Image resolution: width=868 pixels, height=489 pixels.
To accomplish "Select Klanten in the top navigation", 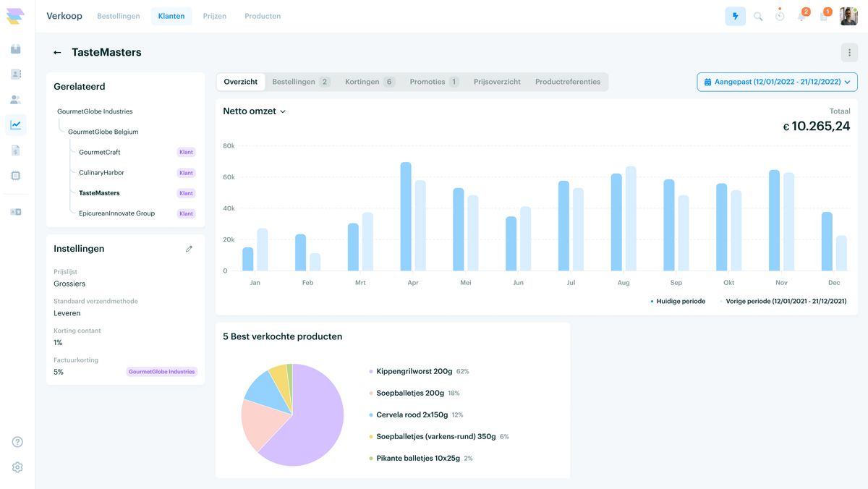I will 171,16.
